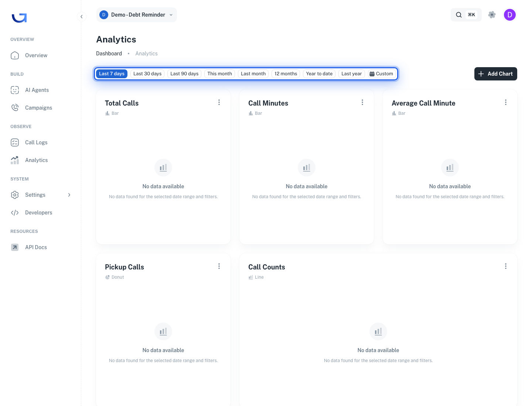Screen dimensions: 532x406
Task: Click the Analytics chart icon in sidebar
Action: point(15,160)
